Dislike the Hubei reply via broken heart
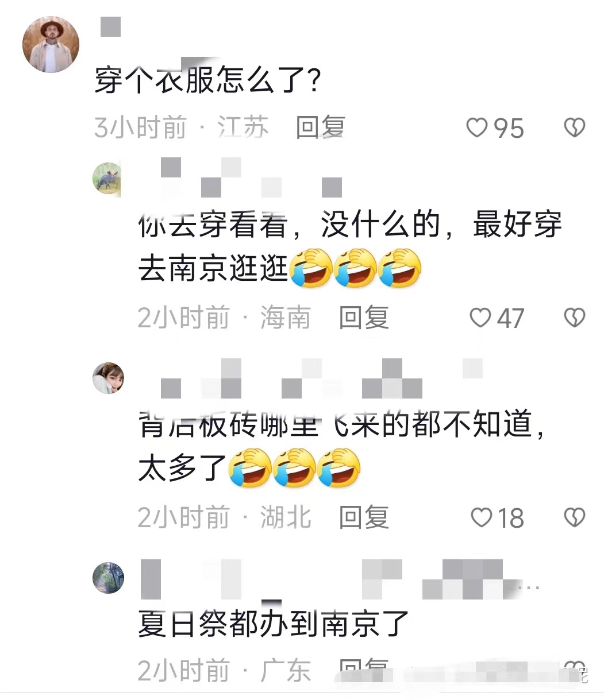Image resolution: width=604 pixels, height=700 pixels. pos(574,518)
